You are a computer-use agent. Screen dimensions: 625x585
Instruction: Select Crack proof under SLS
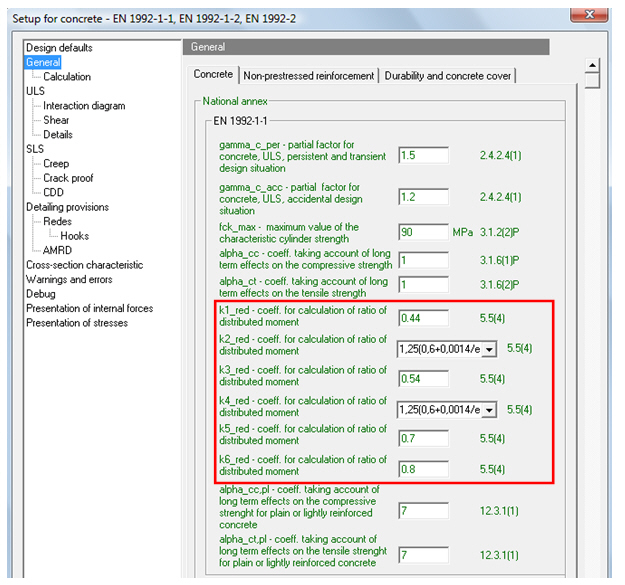(x=69, y=178)
